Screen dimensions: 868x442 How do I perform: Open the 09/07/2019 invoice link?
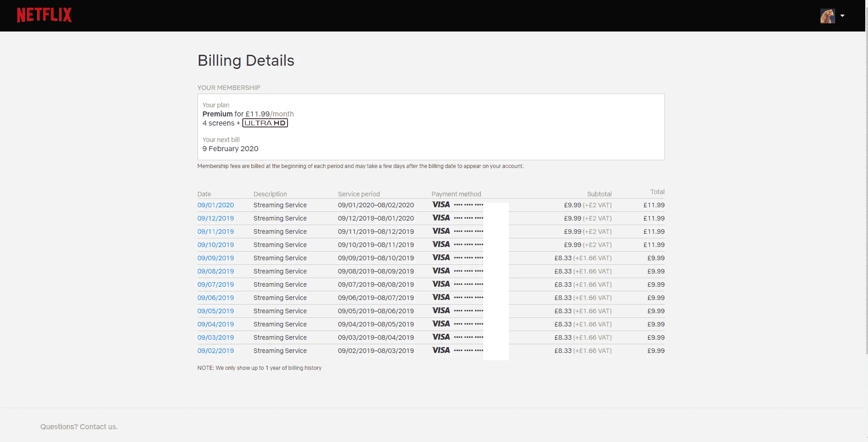[215, 284]
